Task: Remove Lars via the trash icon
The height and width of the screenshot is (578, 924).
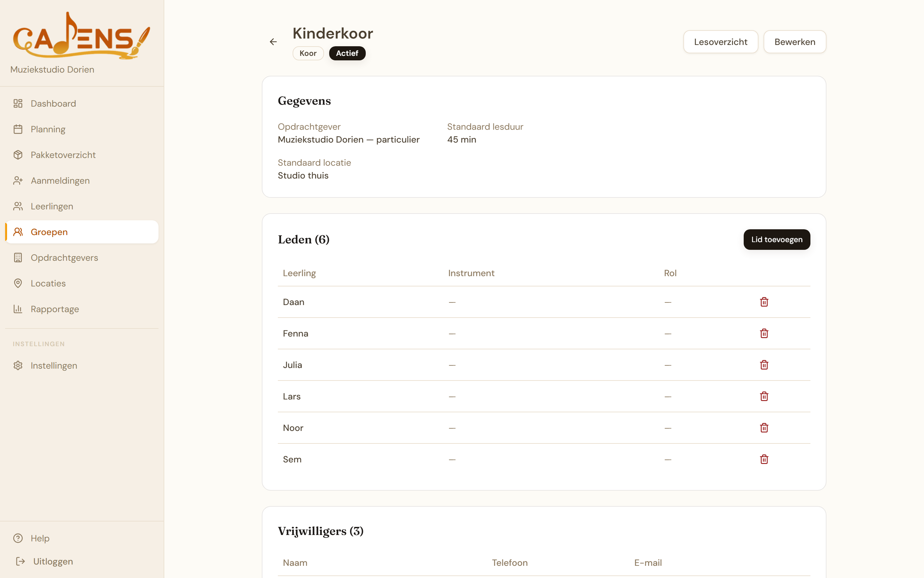Action: [x=764, y=397]
